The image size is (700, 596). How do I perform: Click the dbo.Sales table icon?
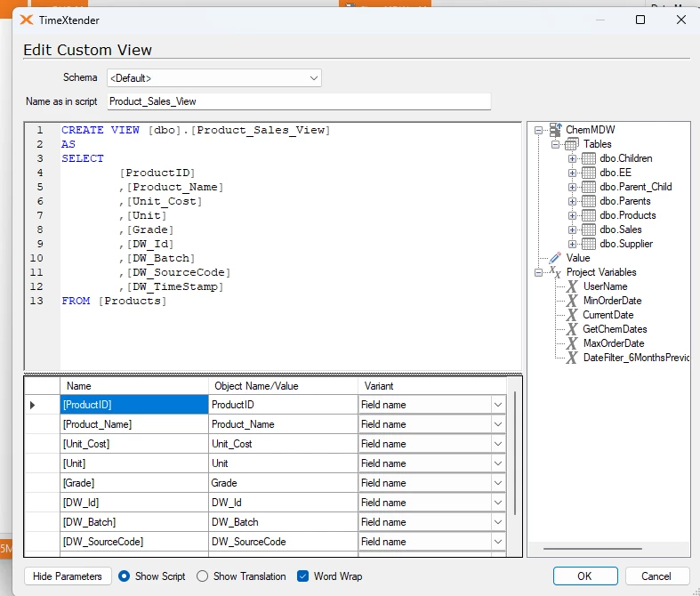click(x=589, y=230)
